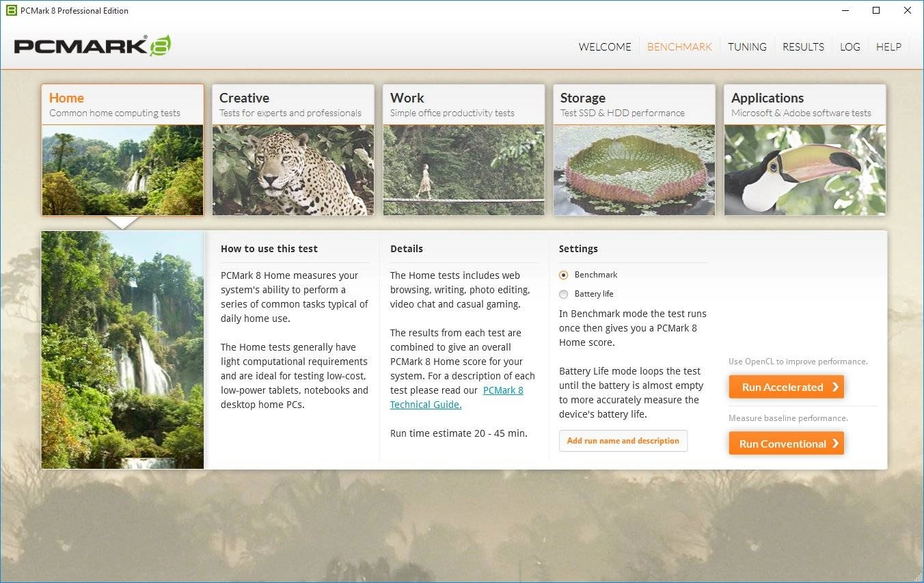Click Add run name and description
924x583 pixels.
[623, 441]
